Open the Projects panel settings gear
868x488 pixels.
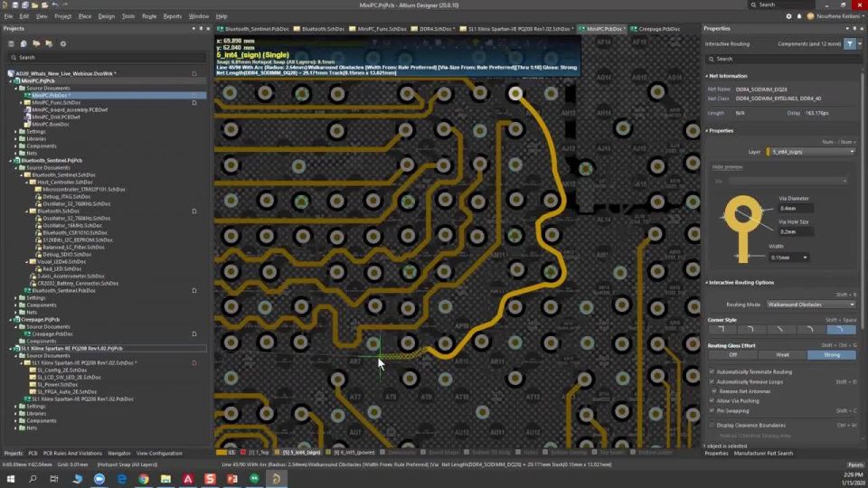coord(63,43)
